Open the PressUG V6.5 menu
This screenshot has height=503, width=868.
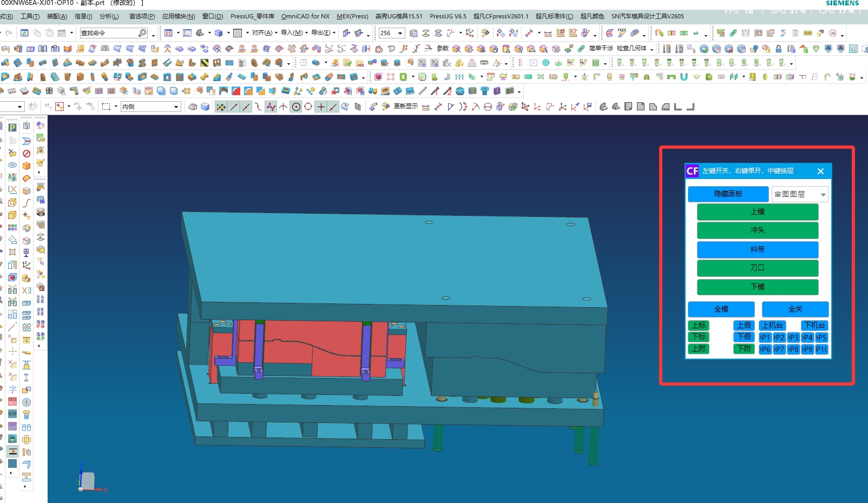(448, 16)
